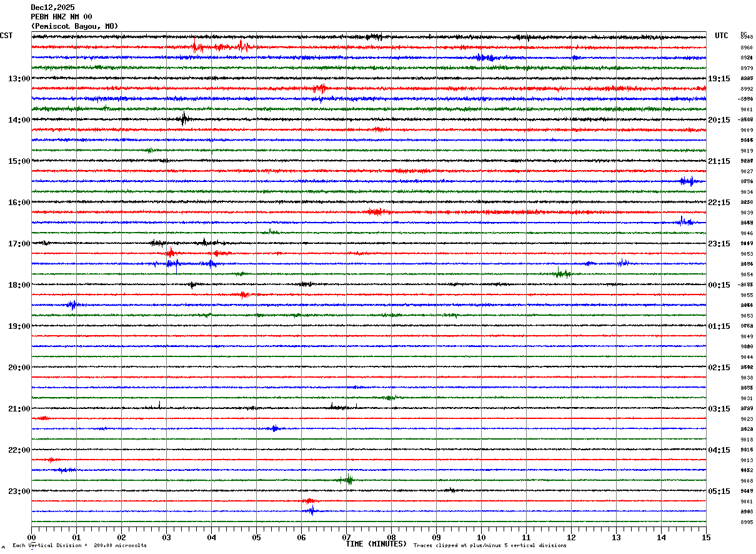Click minute tick label 03 on time axis
756x554 pixels.
[166, 537]
